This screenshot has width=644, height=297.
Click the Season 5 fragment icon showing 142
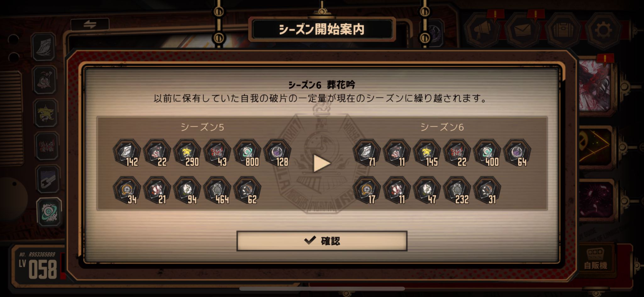127,153
